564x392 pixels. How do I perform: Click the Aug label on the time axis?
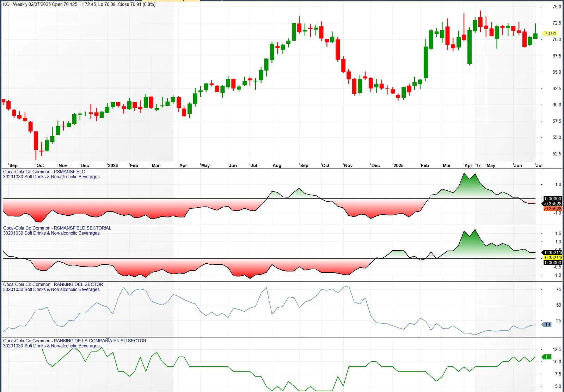pos(277,165)
